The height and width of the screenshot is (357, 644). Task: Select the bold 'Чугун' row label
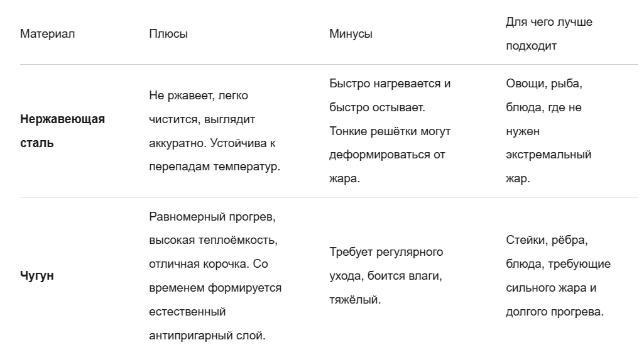[x=37, y=276]
